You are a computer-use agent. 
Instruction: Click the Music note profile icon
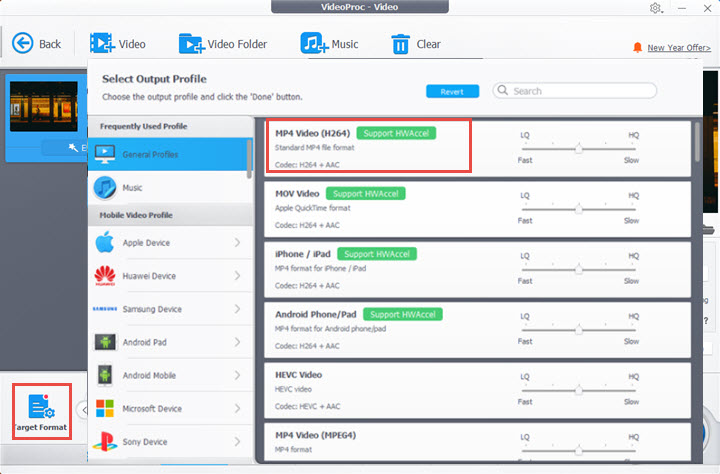(x=105, y=187)
